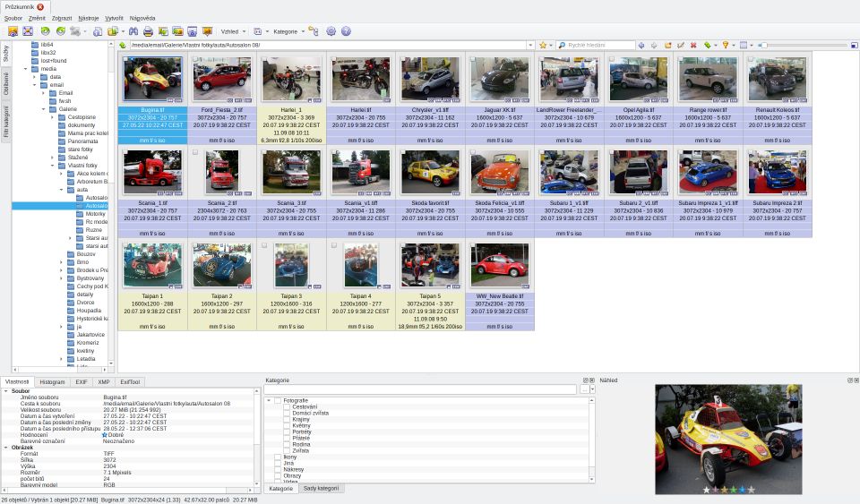Switch to the Sady kategorií tab

click(322, 488)
